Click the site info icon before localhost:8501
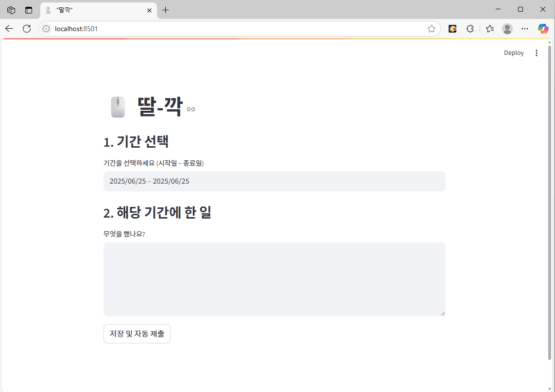This screenshot has height=392, width=555. click(x=46, y=28)
